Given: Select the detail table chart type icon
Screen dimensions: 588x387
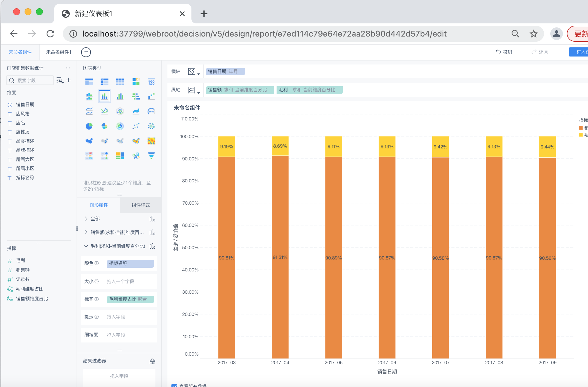Looking at the screenshot, I should click(120, 82).
